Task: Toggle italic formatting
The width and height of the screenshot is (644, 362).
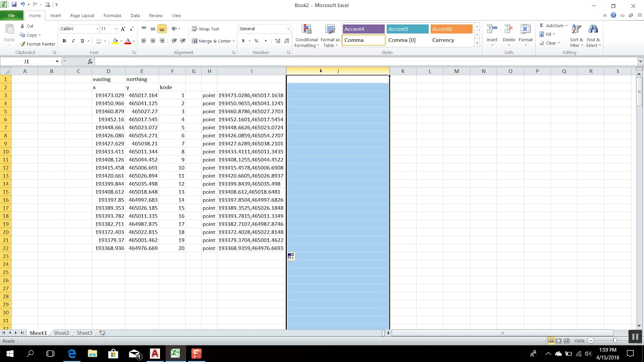Action: pos(73,41)
